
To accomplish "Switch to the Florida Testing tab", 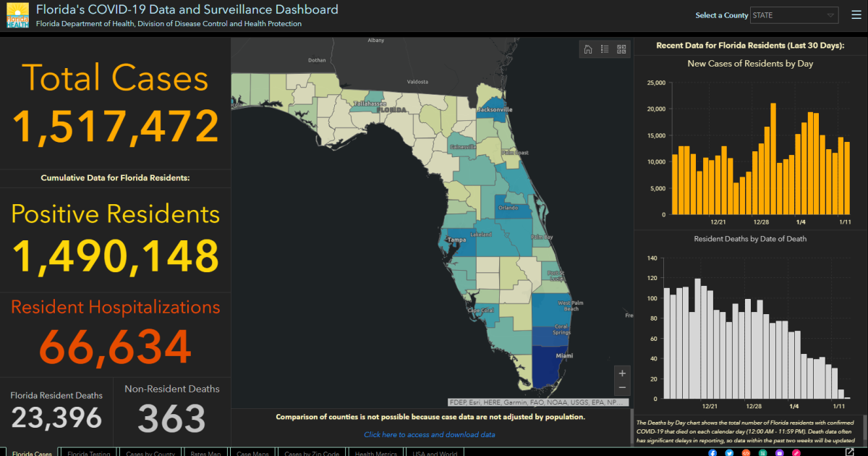I will [x=88, y=453].
